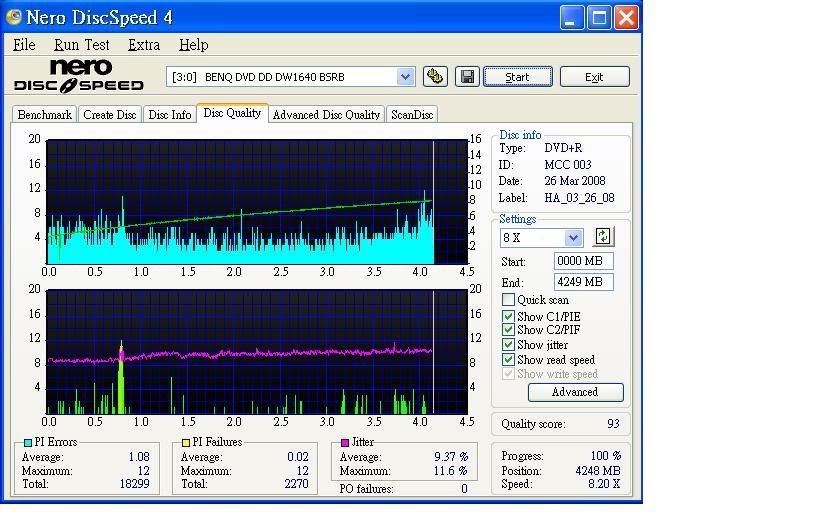Click Jitter maximum 11.6 % value

click(451, 470)
